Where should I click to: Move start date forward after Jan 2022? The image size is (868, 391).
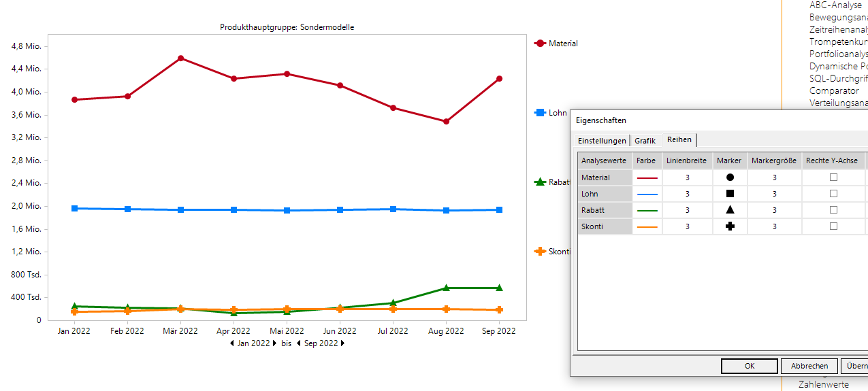point(275,343)
